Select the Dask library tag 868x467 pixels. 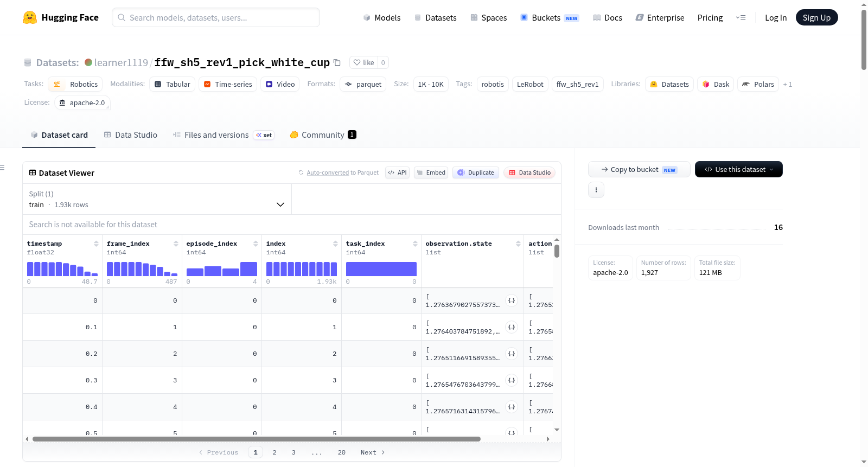pyautogui.click(x=716, y=84)
